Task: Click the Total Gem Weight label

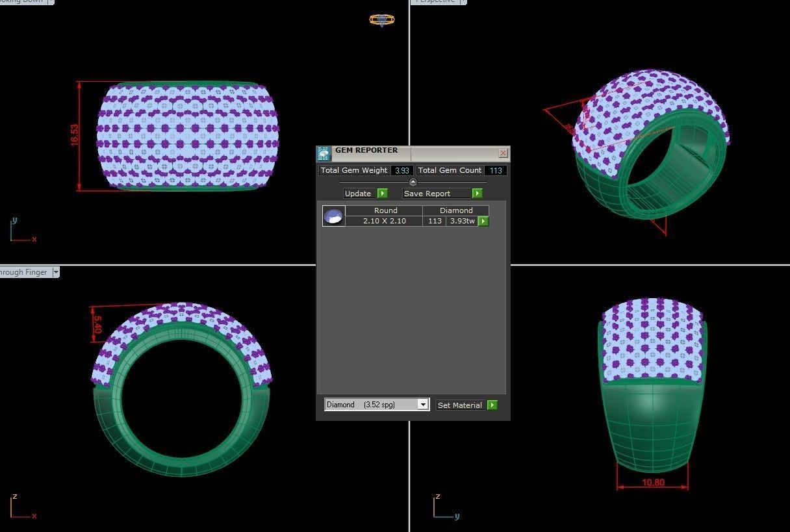Action: [x=354, y=170]
